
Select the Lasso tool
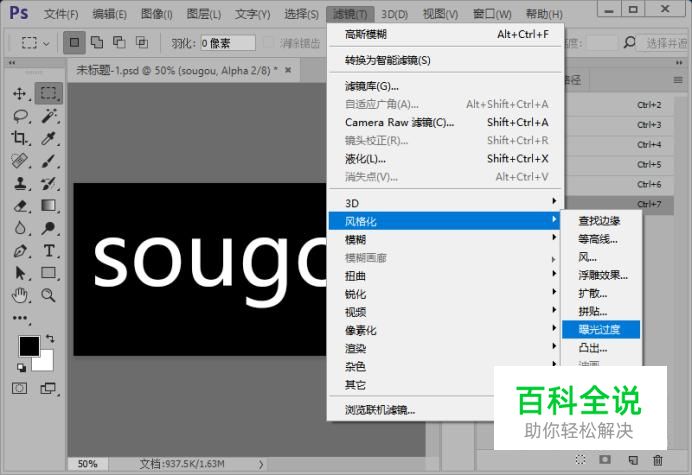20,116
